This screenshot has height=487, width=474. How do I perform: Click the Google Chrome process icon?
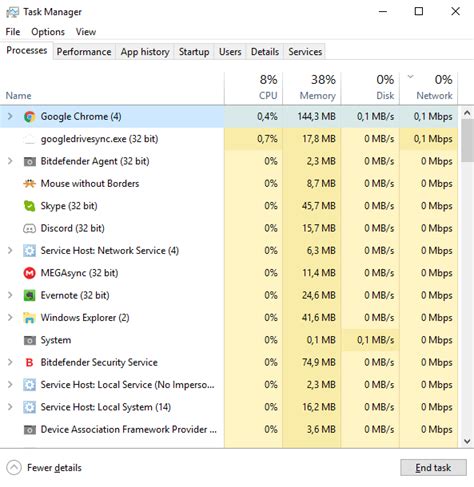pyautogui.click(x=29, y=117)
